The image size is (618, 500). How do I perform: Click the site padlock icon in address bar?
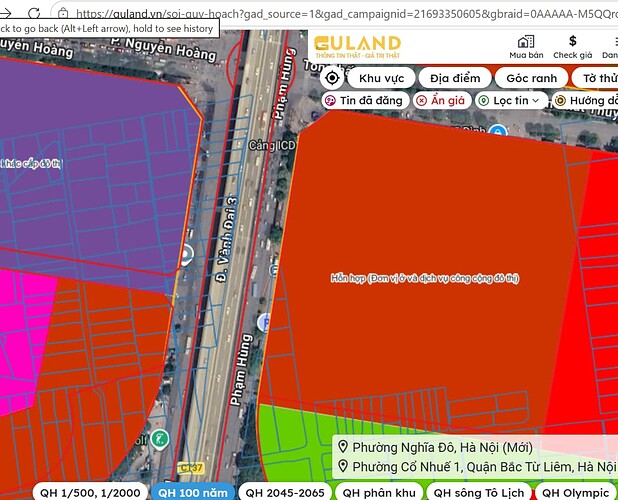tap(63, 14)
